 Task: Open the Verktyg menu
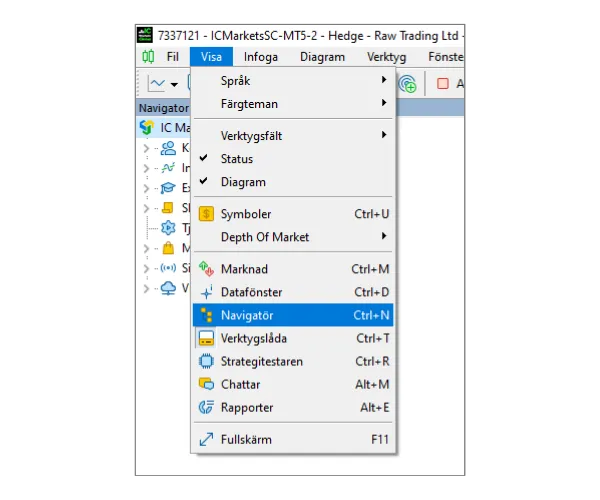coord(387,57)
